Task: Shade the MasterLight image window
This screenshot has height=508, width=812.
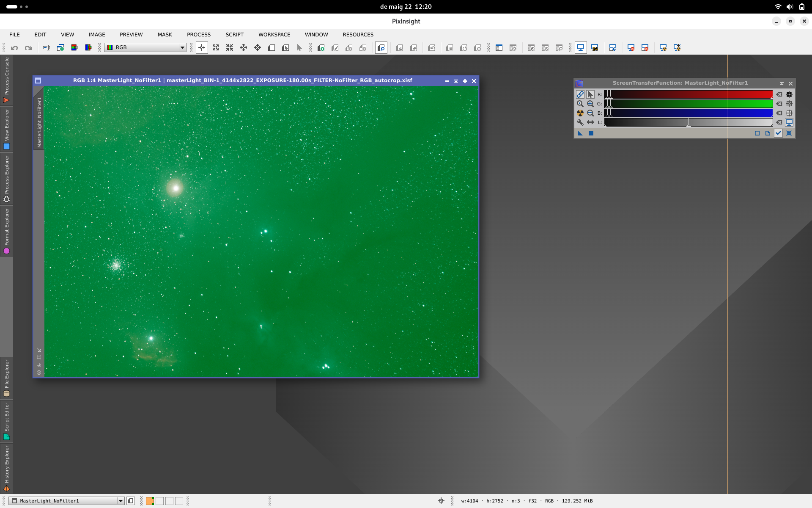Action: (x=456, y=81)
